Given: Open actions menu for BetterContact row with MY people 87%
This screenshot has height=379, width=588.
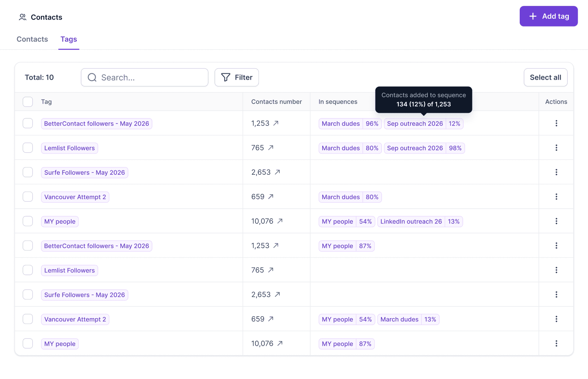Looking at the screenshot, I should (556, 246).
